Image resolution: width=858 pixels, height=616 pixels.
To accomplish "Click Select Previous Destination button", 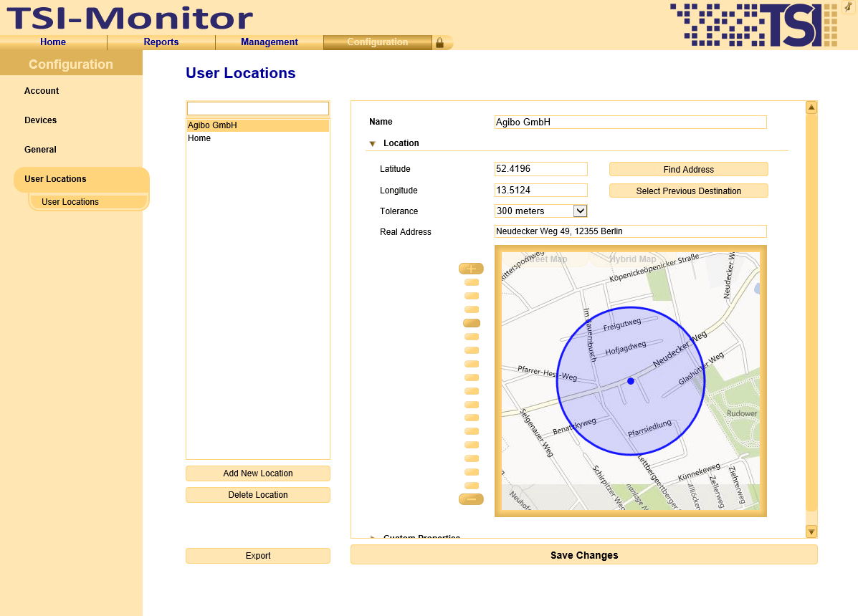I will [688, 191].
